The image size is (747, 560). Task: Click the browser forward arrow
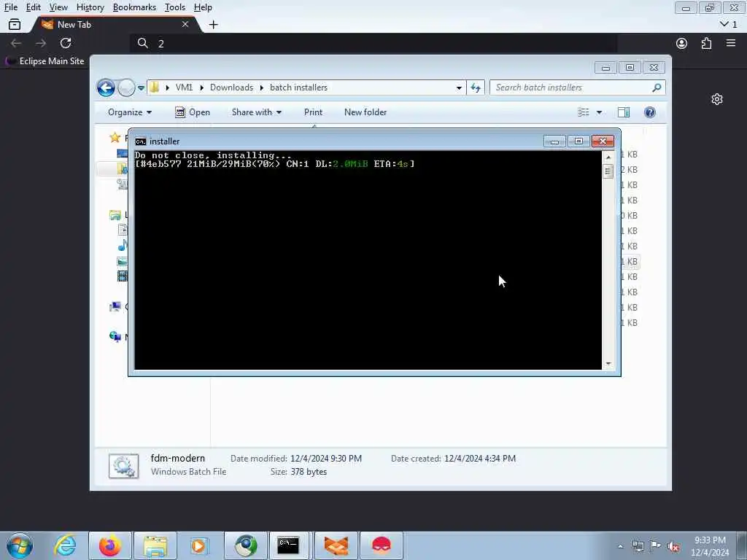[41, 43]
